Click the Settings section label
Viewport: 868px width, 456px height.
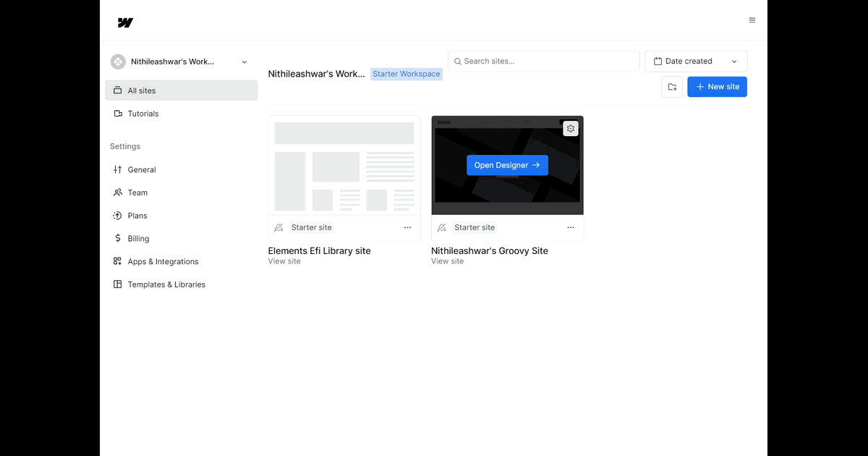click(125, 146)
